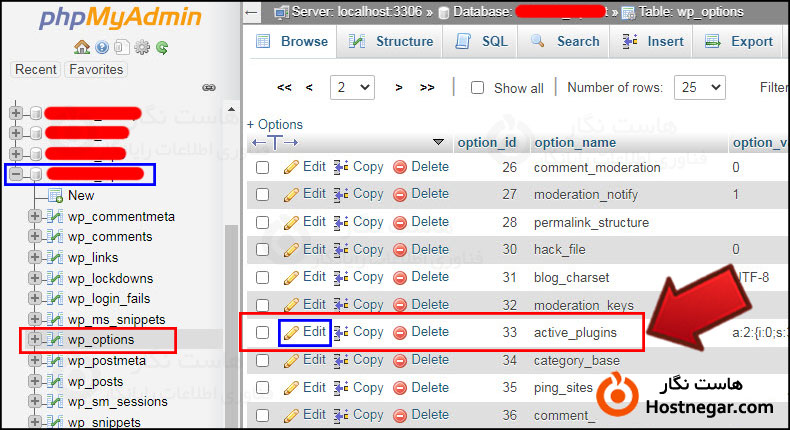Open the Number of rows dropdown
The image size is (790, 430).
coord(698,88)
